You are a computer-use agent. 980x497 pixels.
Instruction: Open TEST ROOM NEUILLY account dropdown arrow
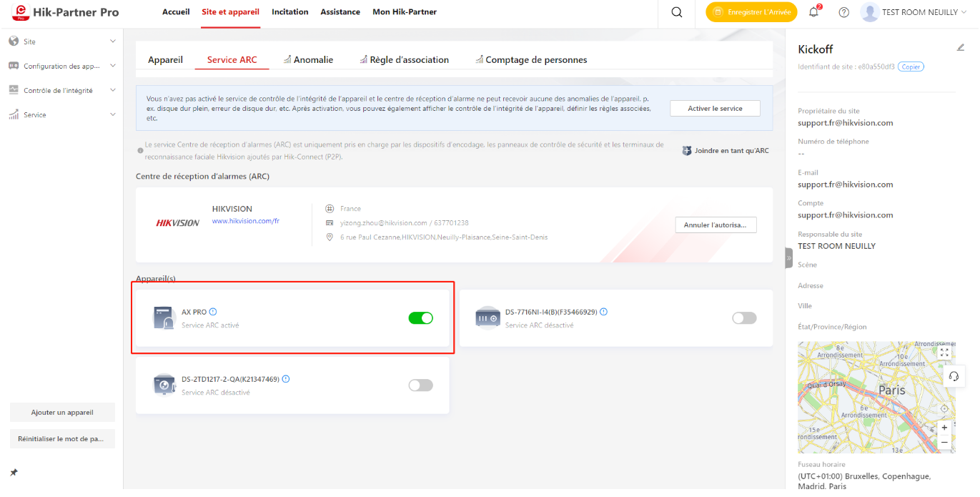(x=965, y=12)
